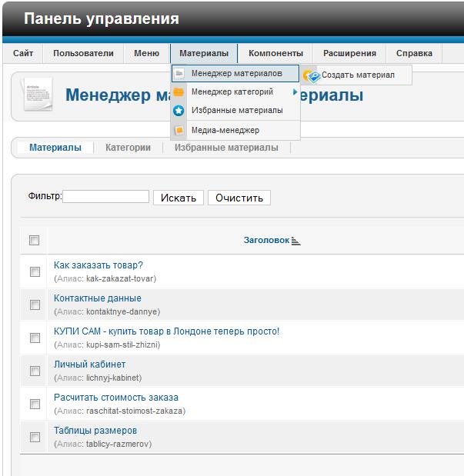Open the Сайт menu
The image size is (464, 476).
pyautogui.click(x=23, y=53)
